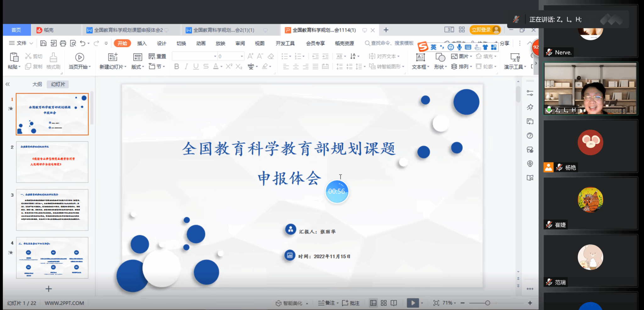644x310 pixels.
Task: Open 演示工具 presentation tools
Action: point(515,57)
